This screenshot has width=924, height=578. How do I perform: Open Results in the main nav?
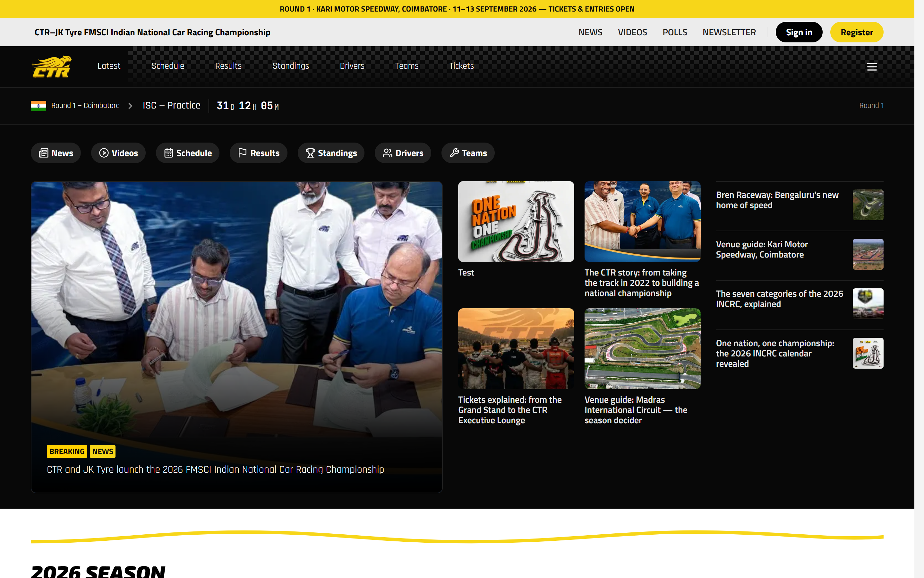(x=228, y=66)
